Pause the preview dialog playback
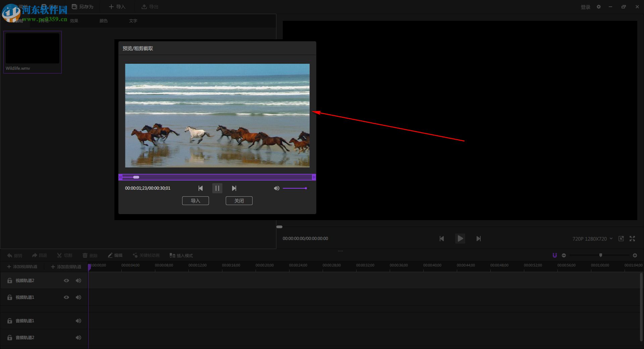Viewport: 644px width, 349px height. (217, 188)
